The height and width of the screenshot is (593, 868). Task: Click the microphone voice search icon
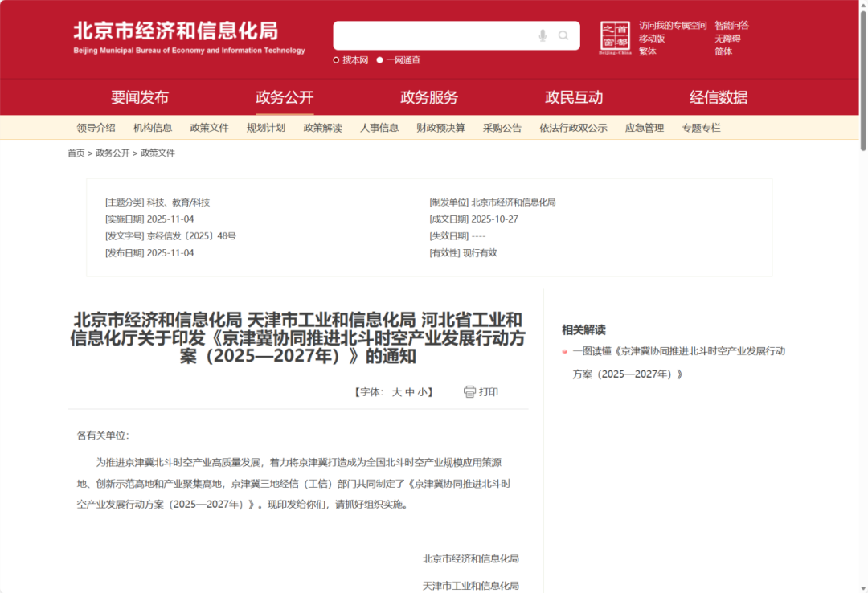[541, 35]
